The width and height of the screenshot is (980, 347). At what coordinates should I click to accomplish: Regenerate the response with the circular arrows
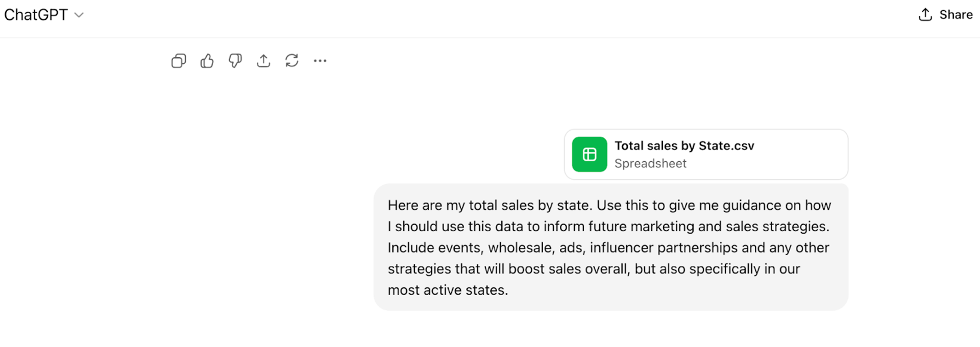coord(292,61)
